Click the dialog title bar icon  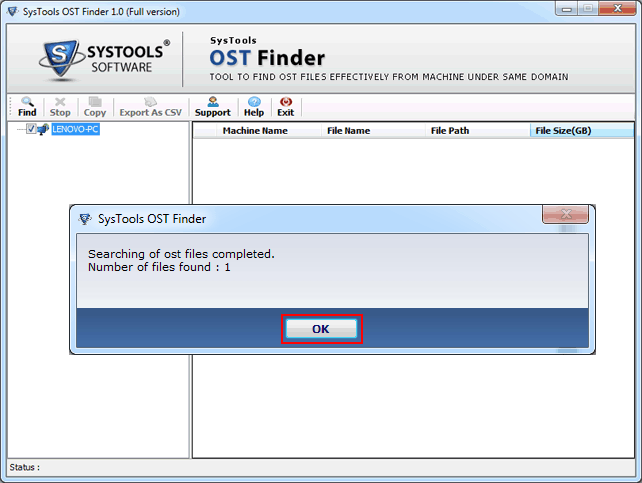point(85,219)
